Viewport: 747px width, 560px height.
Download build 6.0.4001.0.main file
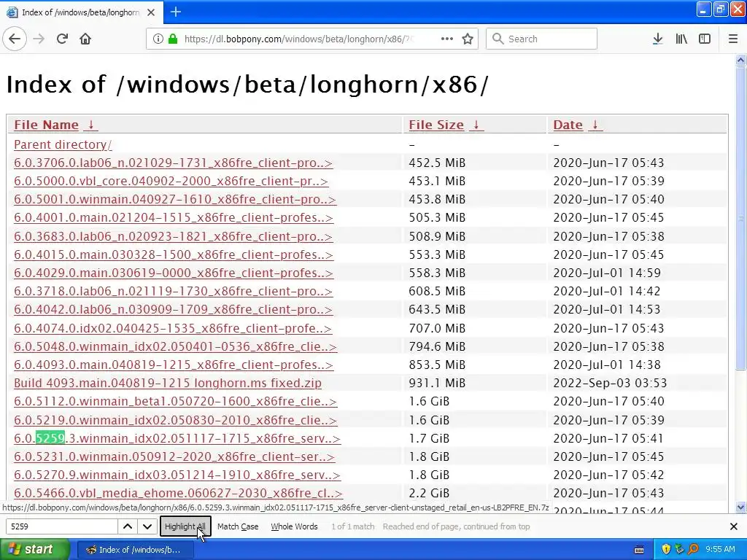click(174, 217)
